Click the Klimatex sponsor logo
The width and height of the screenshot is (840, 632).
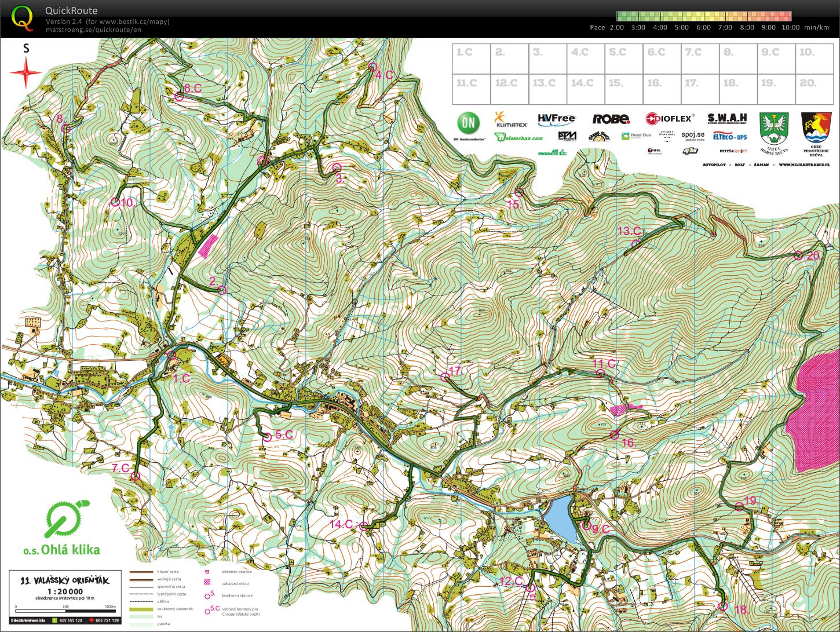[x=510, y=120]
